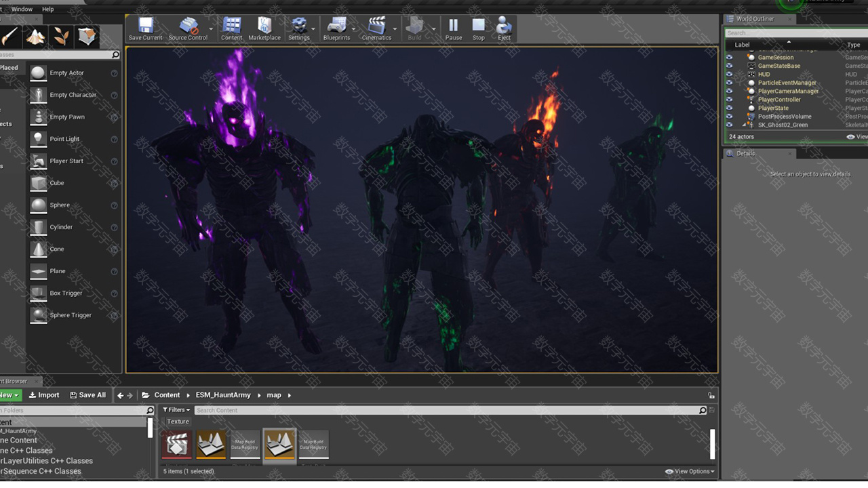Pause the running simulation
This screenshot has height=488, width=868.
454,29
